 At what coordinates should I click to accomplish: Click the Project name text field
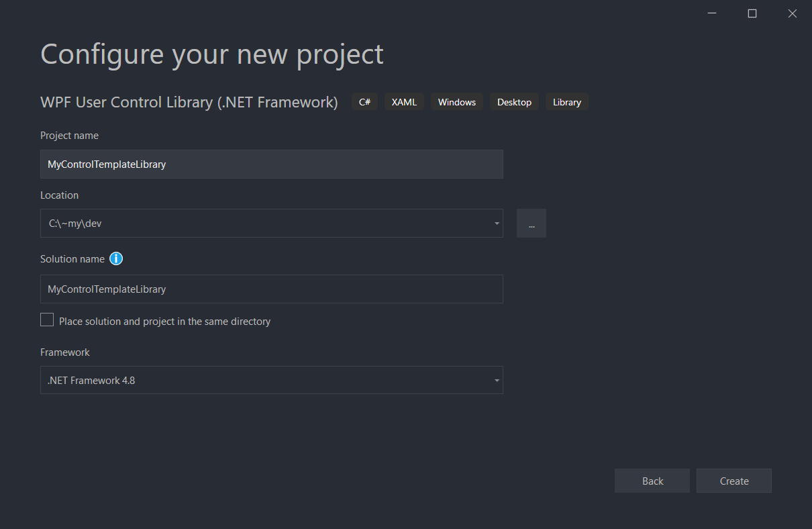click(271, 164)
